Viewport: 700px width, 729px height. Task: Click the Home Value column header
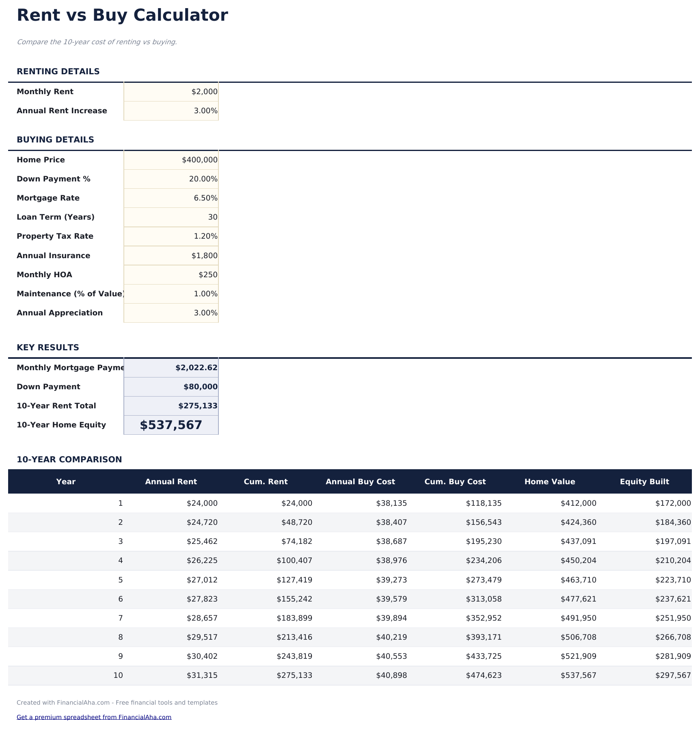coord(550,482)
